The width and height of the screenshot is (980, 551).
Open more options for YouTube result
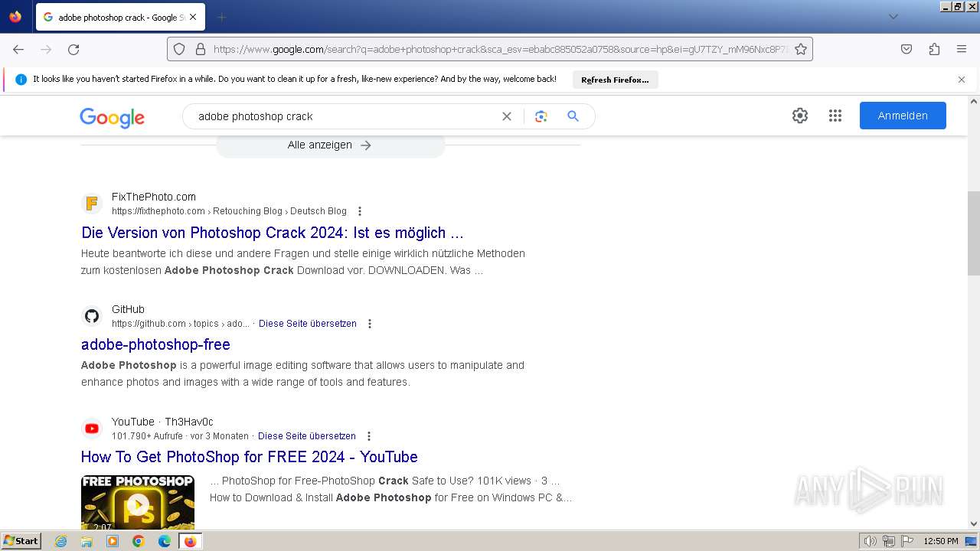click(x=369, y=436)
